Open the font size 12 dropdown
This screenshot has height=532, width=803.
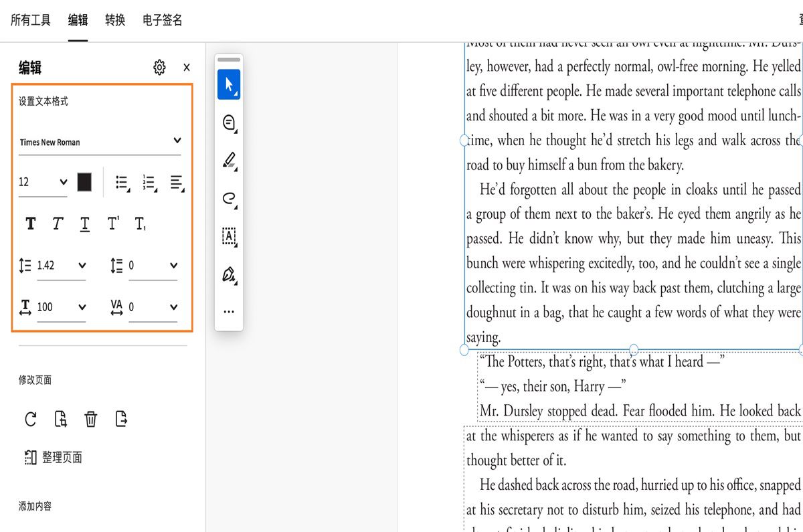[43, 182]
